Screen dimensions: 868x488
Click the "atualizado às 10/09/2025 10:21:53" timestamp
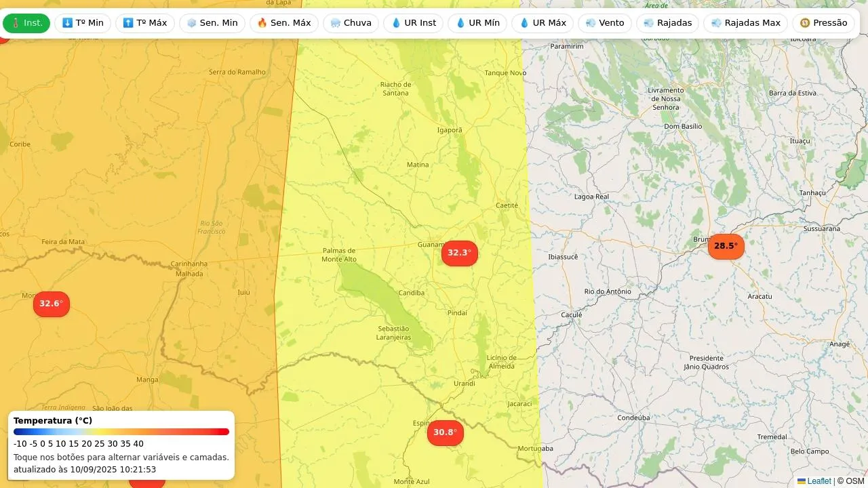85,469
